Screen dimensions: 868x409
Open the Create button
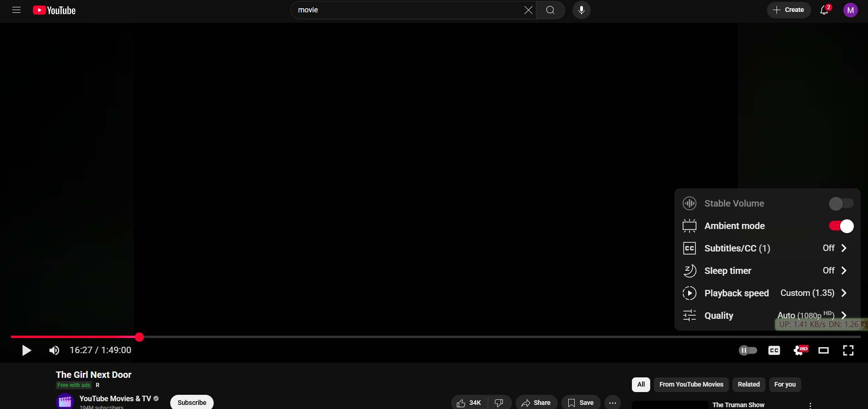[x=788, y=10]
